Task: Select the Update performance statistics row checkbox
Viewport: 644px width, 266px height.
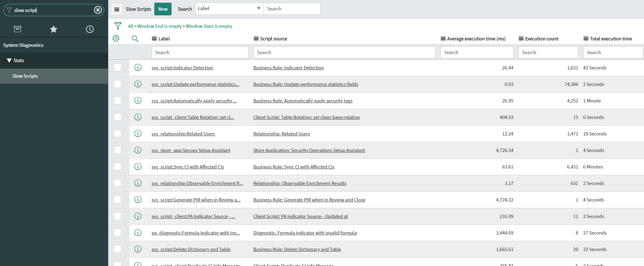Action: [x=117, y=84]
